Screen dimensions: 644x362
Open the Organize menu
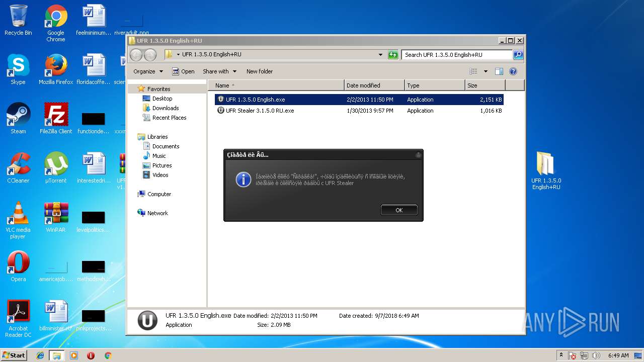coord(148,71)
